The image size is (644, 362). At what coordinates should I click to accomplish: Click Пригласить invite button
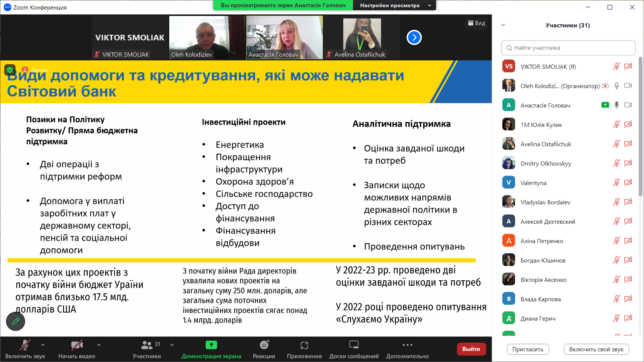coord(528,349)
